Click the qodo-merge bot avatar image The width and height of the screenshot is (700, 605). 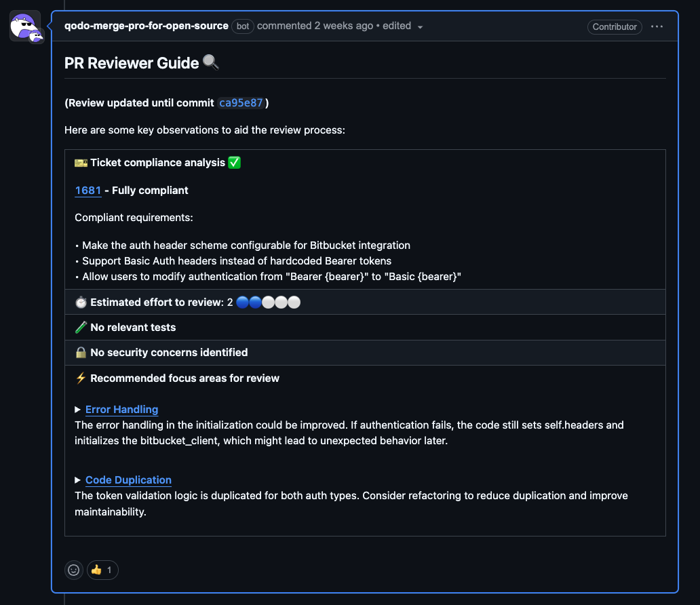coord(26,27)
